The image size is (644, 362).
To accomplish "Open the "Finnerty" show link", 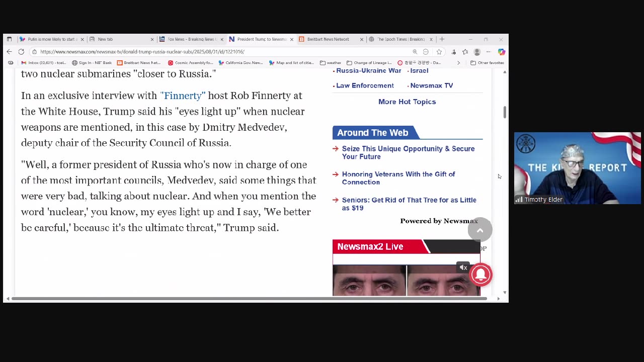I will (x=183, y=96).
